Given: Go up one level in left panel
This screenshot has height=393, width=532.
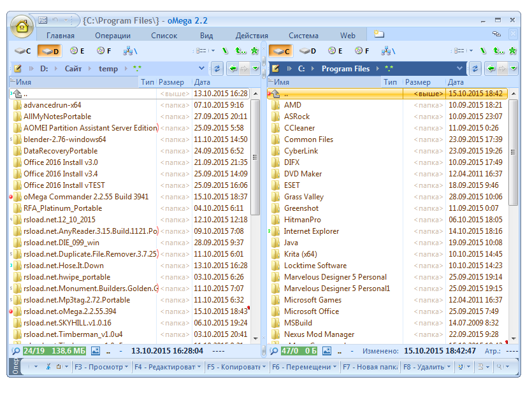Looking at the screenshot, I should (x=240, y=51).
